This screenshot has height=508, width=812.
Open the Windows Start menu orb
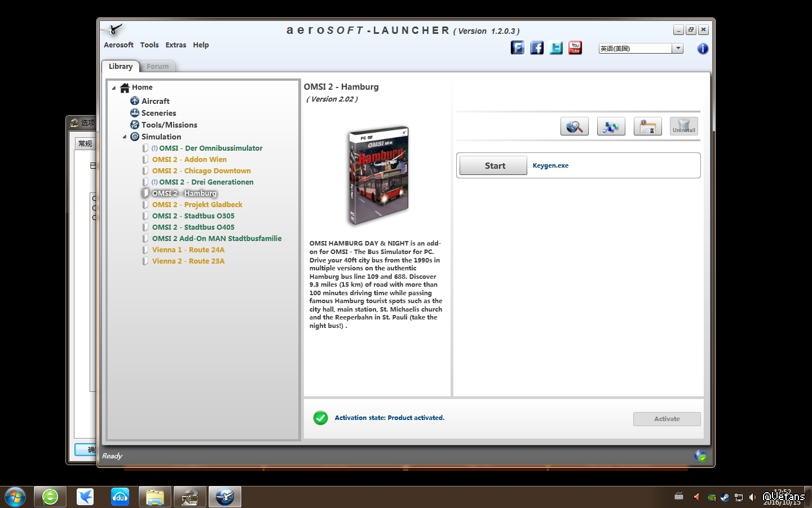[15, 497]
